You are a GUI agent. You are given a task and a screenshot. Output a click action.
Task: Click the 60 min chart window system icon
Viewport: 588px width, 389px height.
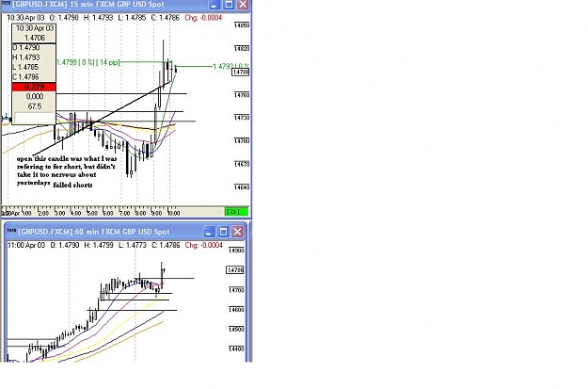[11, 231]
